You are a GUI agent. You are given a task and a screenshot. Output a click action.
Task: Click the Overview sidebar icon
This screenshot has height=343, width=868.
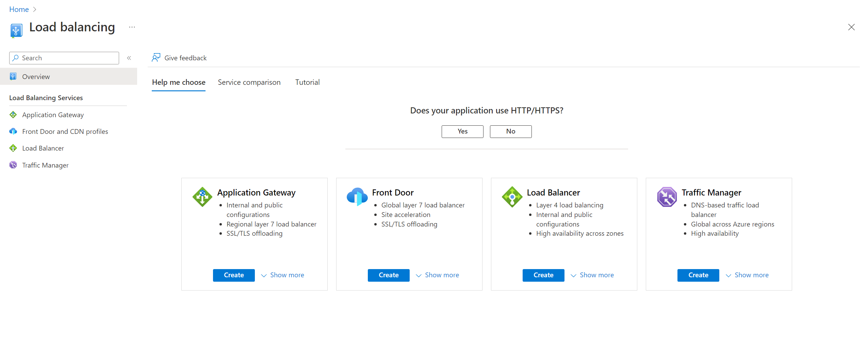click(13, 76)
